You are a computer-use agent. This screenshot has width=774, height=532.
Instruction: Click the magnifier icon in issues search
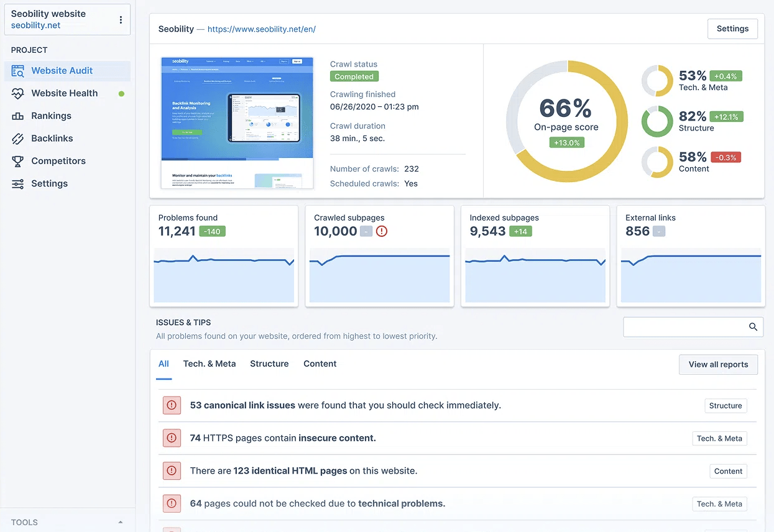(x=753, y=327)
